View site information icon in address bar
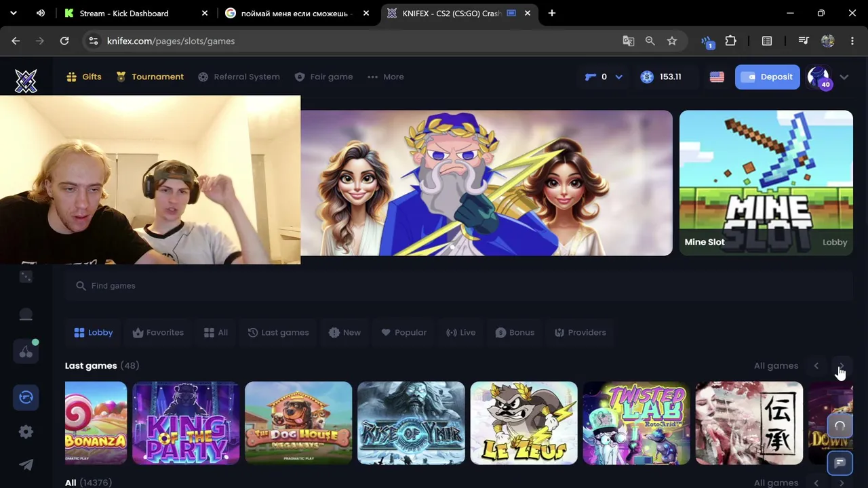The width and height of the screenshot is (868, 488). pyautogui.click(x=94, y=41)
